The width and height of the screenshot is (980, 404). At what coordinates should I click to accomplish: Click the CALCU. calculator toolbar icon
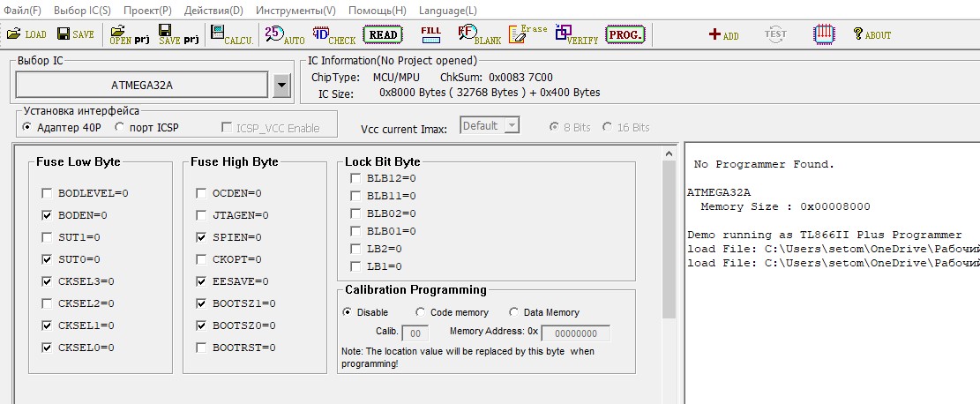click(x=232, y=35)
